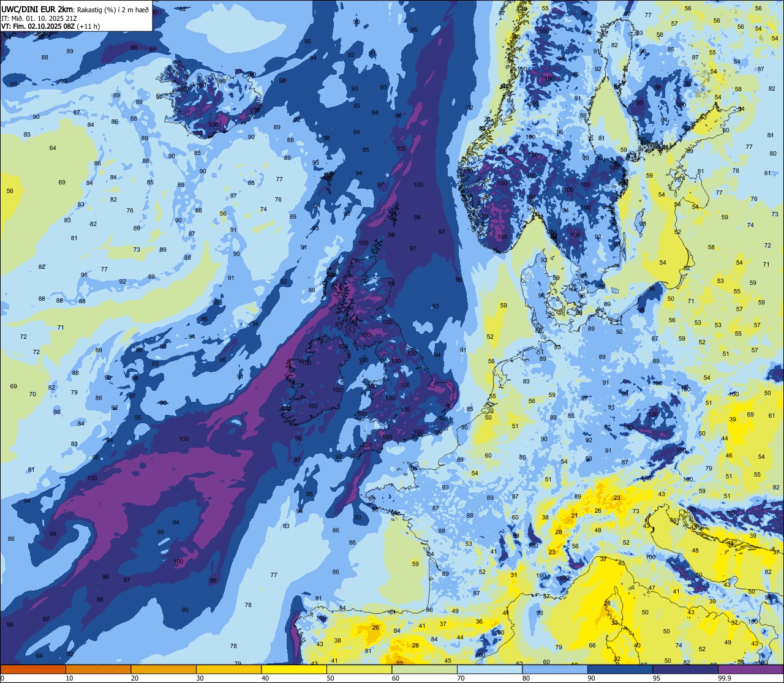Click the legend swatch between 70 and 80
This screenshot has width=784, height=683.
point(489,669)
